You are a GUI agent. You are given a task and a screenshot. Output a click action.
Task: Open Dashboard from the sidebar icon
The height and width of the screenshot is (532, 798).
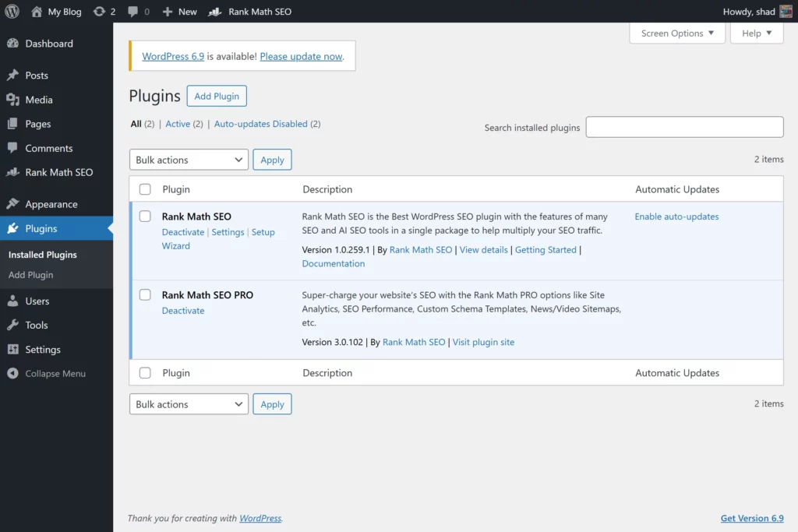click(12, 44)
